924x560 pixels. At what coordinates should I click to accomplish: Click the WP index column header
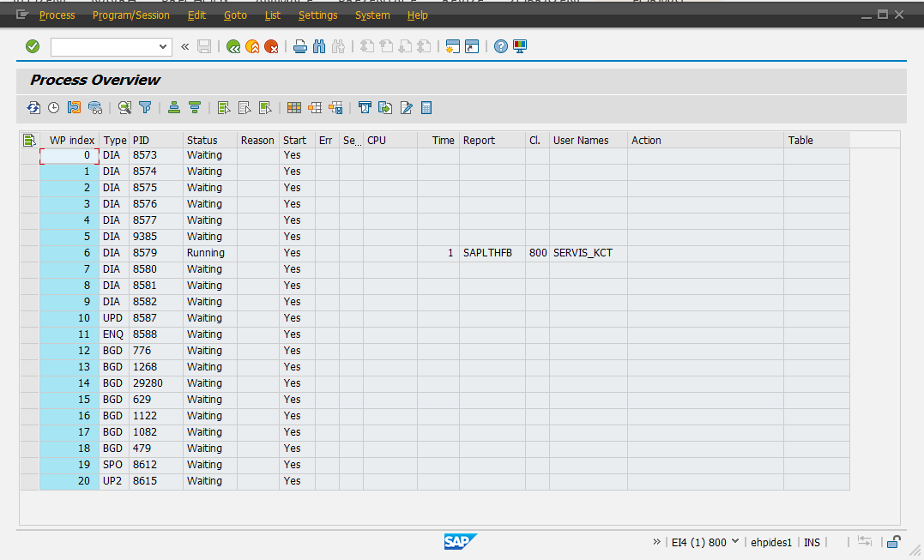[x=69, y=140]
